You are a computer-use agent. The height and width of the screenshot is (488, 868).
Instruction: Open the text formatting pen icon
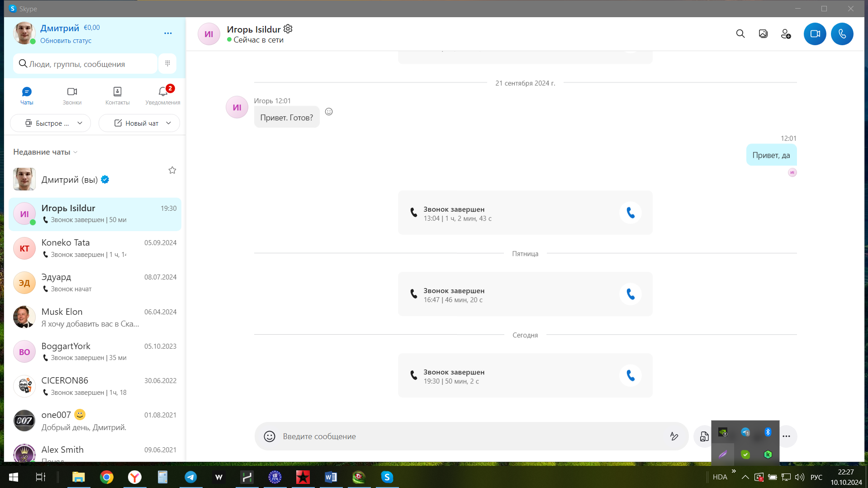(674, 436)
